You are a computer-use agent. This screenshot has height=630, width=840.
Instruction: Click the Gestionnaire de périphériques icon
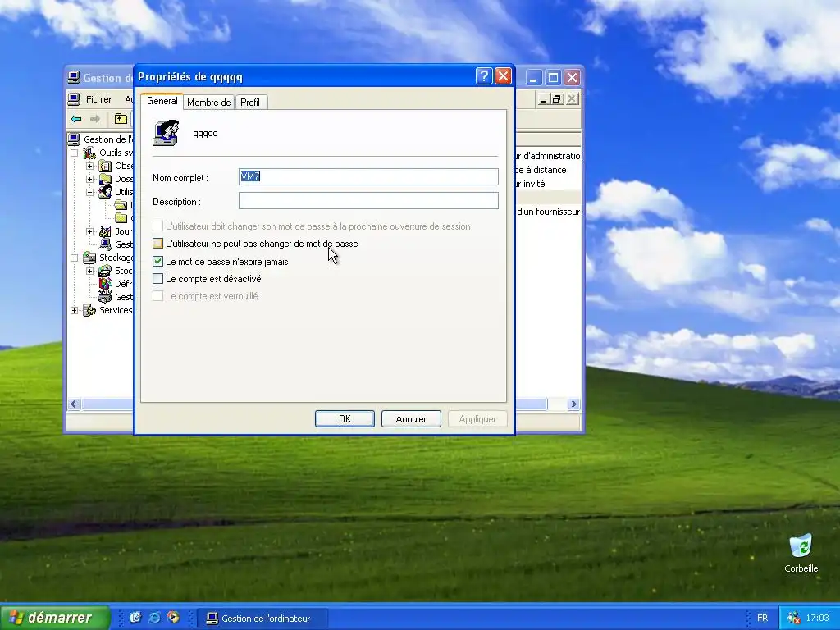pyautogui.click(x=106, y=244)
